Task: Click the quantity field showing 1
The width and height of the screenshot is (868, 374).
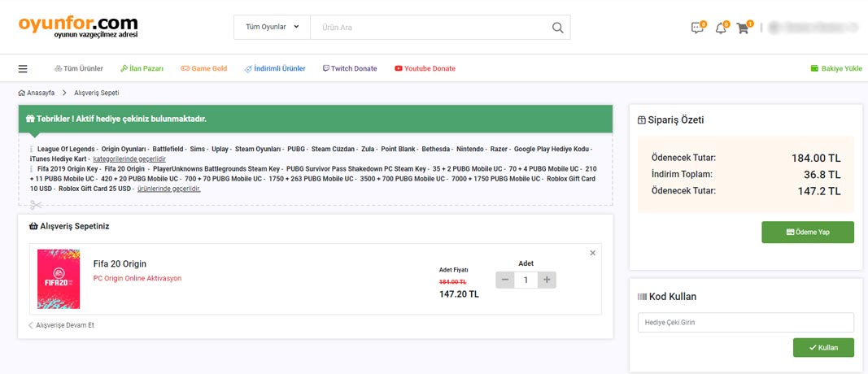Action: 526,280
